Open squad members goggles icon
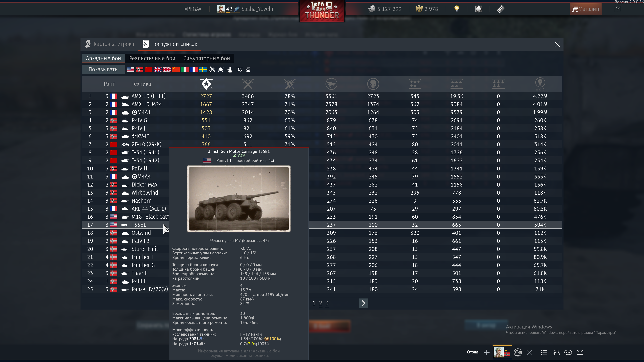Image resolution: width=644 pixels, height=362 pixels. tap(518, 352)
